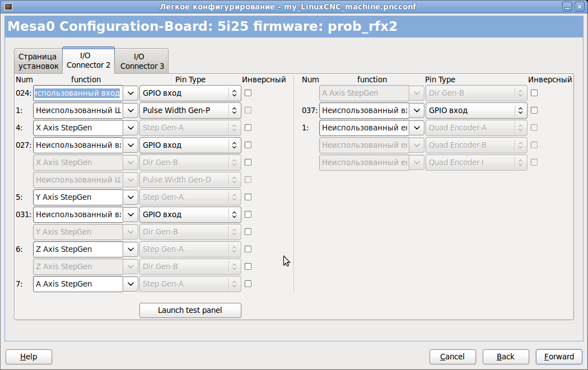Open Pin Type GPIO вход selector for pin 031
The height and width of the screenshot is (370, 588).
click(190, 214)
